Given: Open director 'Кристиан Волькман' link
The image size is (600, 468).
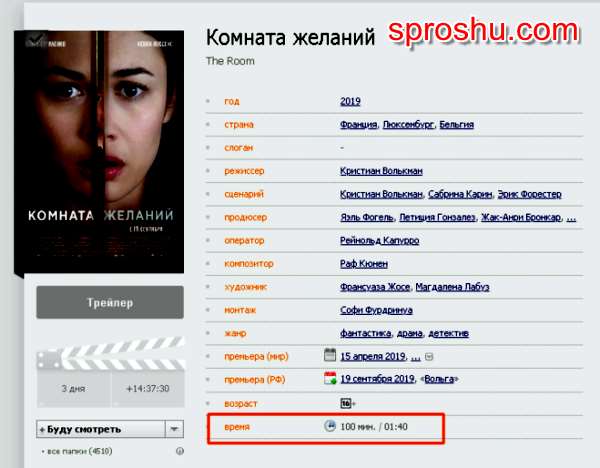Looking at the screenshot, I should 381,171.
